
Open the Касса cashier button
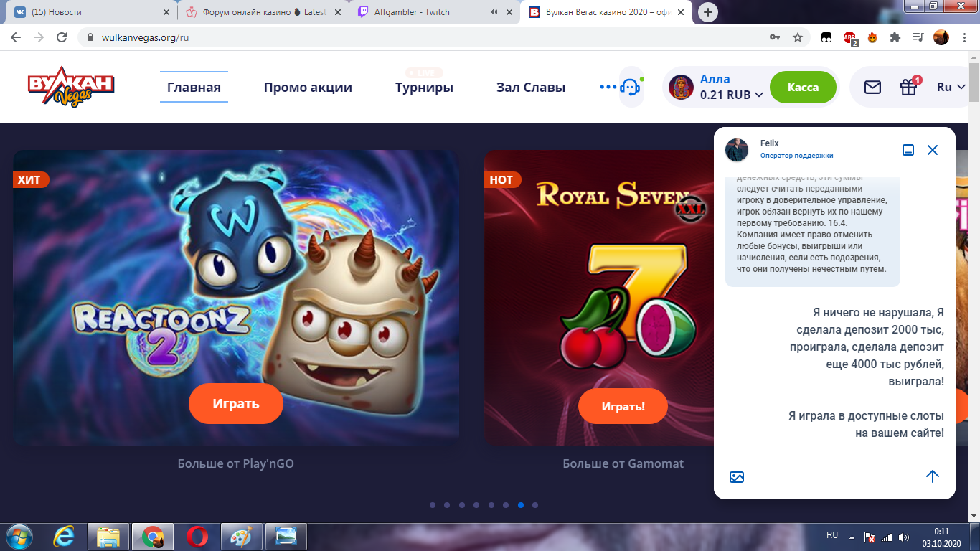803,88
